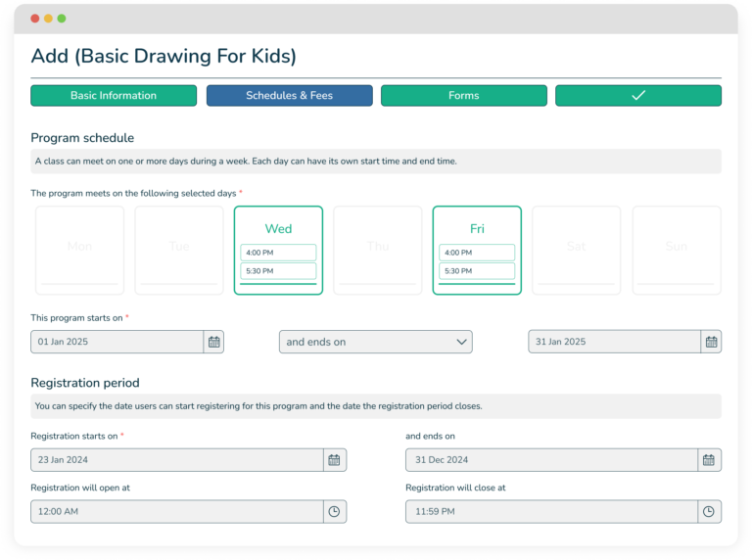Open Wednesday's 4:00 PM start time field
Image resolution: width=752 pixels, height=560 pixels.
[x=278, y=253]
